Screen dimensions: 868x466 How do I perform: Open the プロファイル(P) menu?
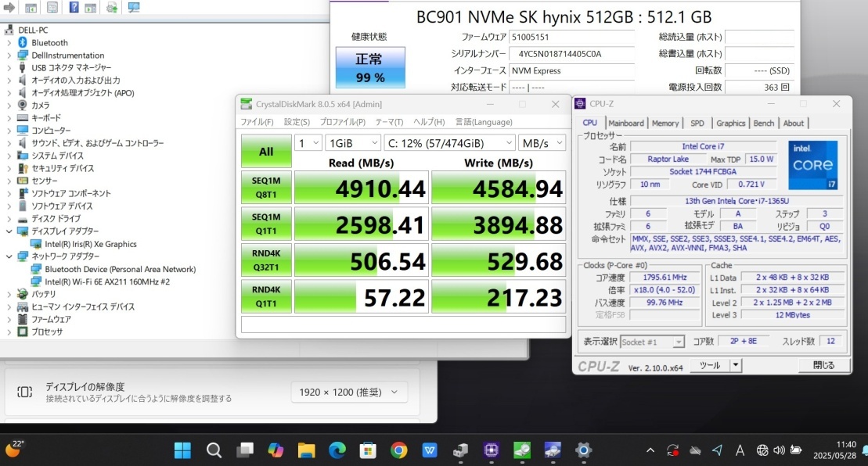tap(343, 122)
